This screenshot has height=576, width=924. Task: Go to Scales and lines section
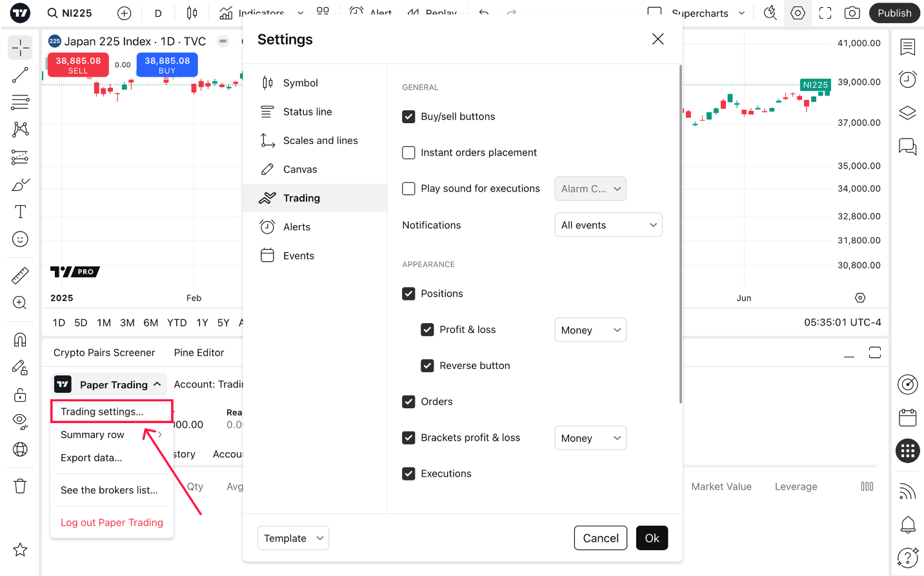[315, 141]
